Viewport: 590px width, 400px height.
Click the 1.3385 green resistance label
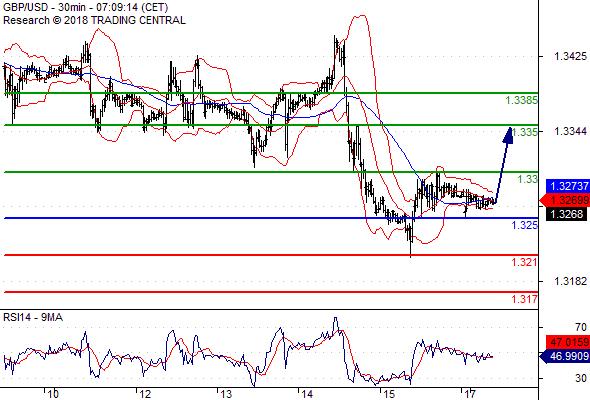coord(522,100)
